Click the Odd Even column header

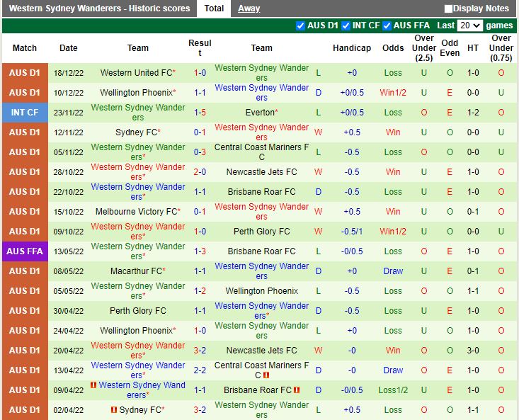click(x=450, y=48)
